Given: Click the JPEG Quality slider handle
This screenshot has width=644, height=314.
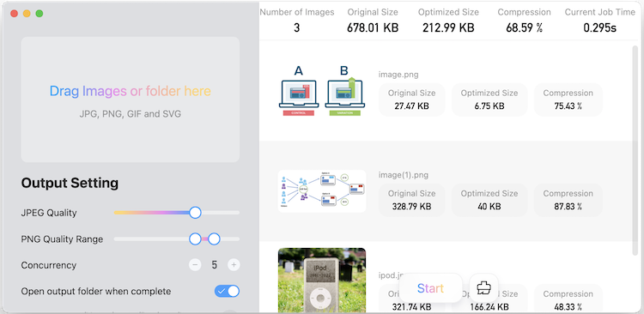Looking at the screenshot, I should tap(195, 213).
